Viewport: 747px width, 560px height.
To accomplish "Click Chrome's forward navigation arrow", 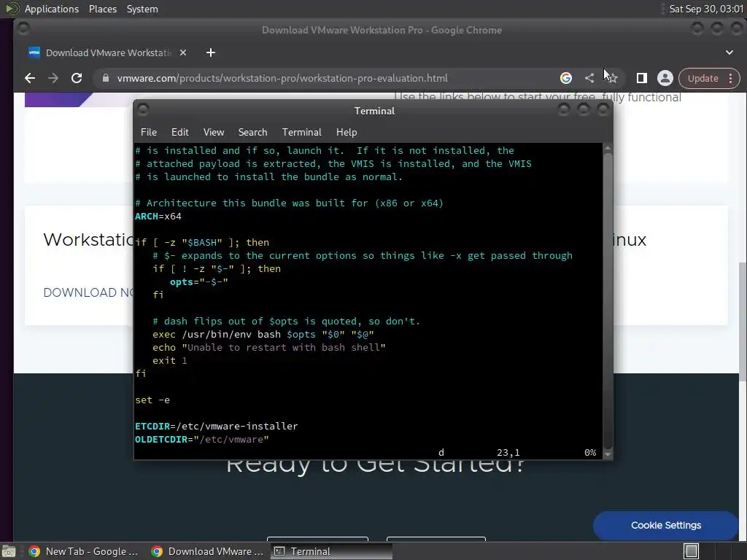I will [53, 78].
